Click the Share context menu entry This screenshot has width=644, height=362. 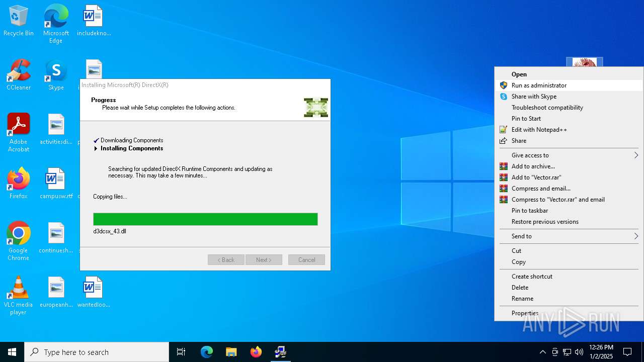(569, 141)
